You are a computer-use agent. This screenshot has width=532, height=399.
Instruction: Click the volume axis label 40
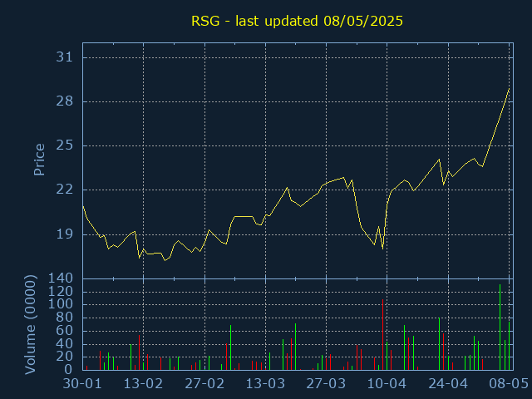[65, 343]
